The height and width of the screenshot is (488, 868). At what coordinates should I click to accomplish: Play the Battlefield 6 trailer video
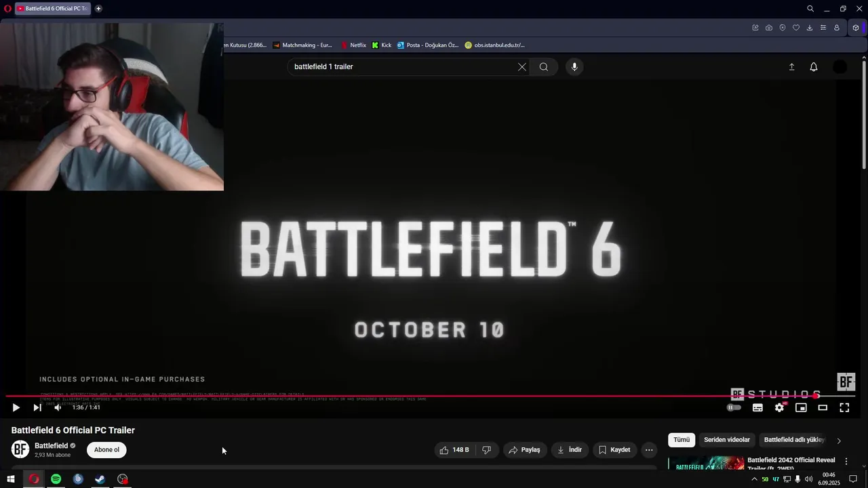pyautogui.click(x=16, y=407)
